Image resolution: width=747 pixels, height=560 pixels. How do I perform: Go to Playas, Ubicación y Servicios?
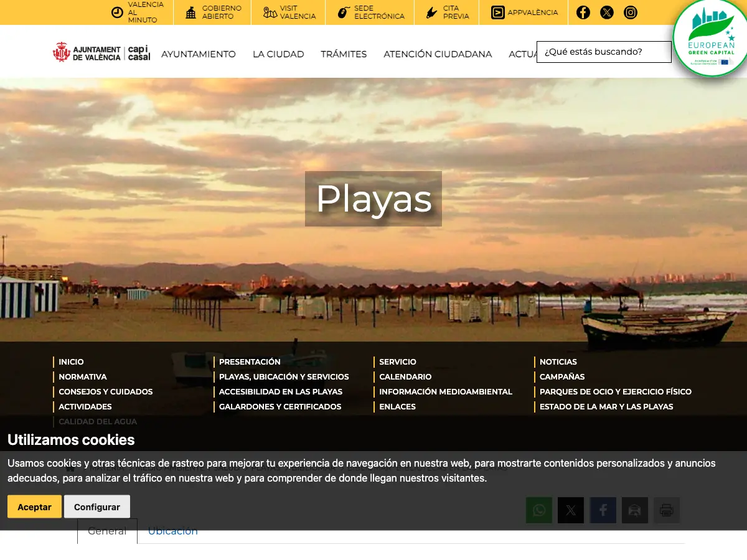pyautogui.click(x=284, y=376)
